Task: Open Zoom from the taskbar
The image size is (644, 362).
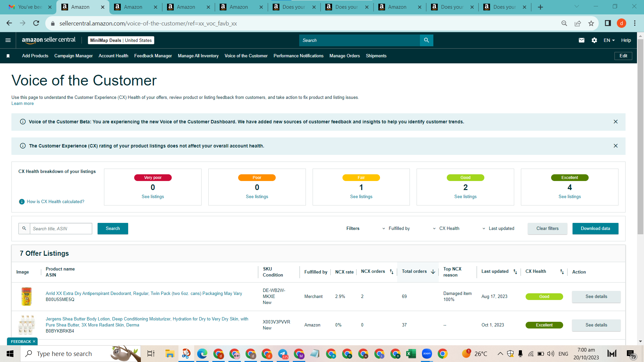Action: [427, 354]
